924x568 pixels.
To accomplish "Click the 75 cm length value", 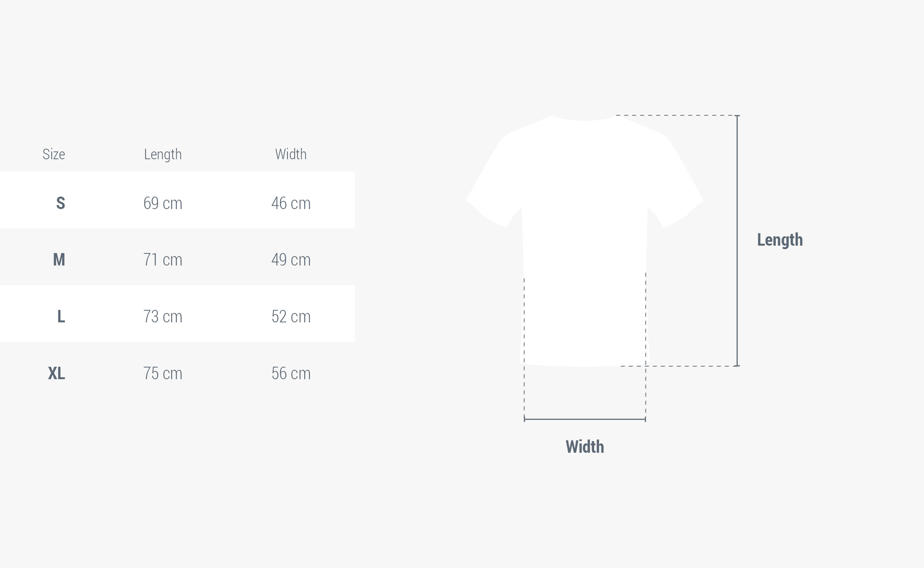I will 163,373.
